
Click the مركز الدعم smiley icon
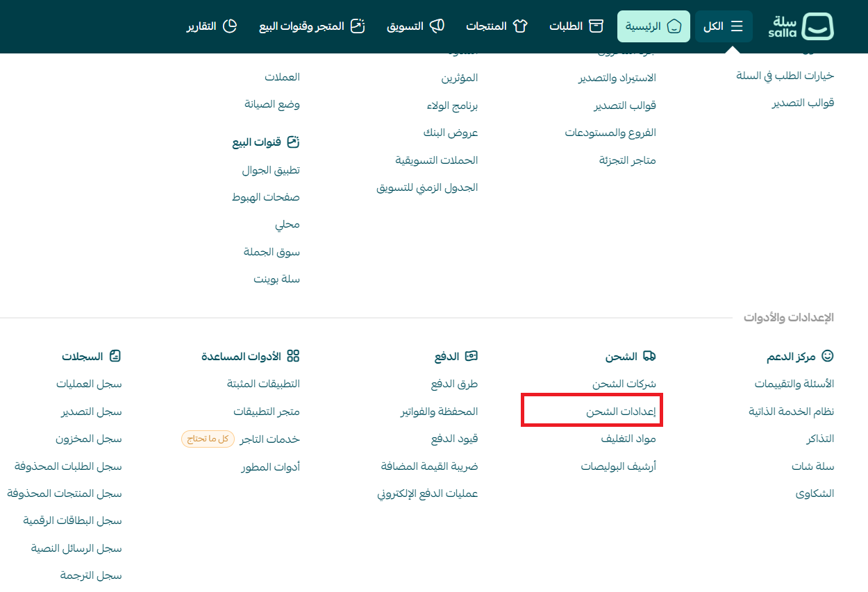click(x=826, y=356)
